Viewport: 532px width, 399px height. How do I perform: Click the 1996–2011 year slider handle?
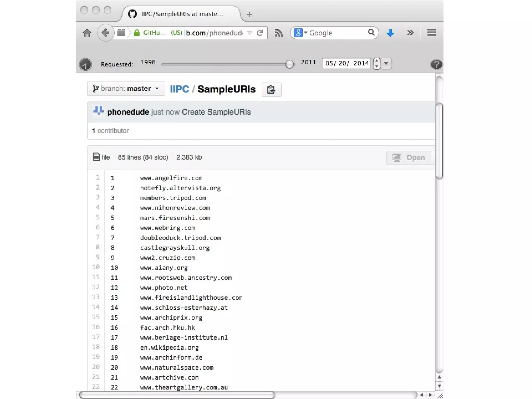289,64
